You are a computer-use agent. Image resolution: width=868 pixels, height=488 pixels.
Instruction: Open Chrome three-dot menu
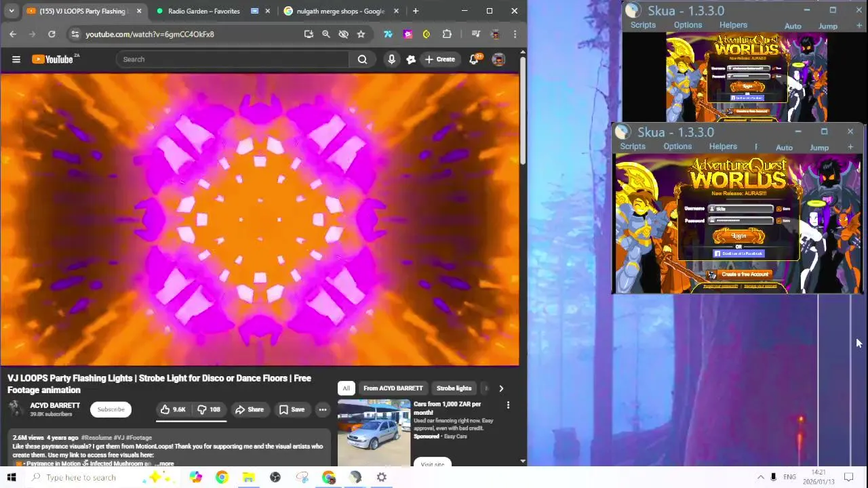click(515, 34)
